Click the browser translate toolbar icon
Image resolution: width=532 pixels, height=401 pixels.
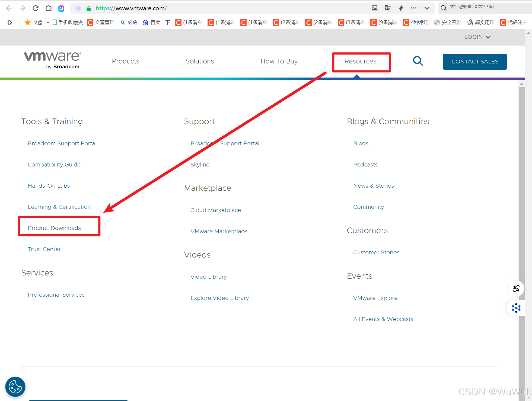click(x=388, y=8)
